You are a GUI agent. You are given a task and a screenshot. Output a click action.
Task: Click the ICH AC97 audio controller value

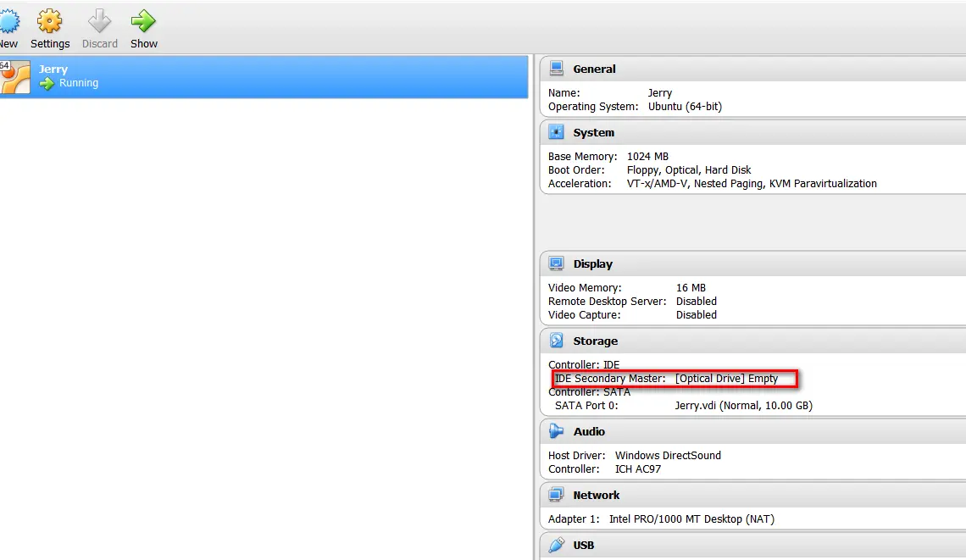click(637, 469)
